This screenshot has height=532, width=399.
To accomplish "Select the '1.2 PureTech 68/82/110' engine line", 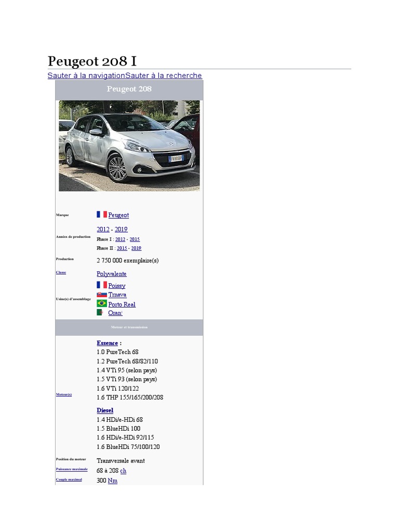I will click(x=127, y=361).
